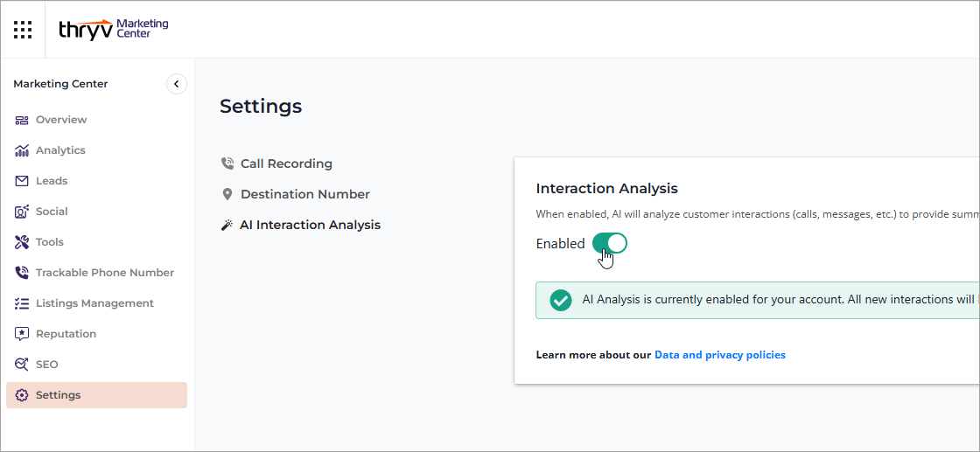
Task: Click the Overview dashboard icon
Action: (x=22, y=120)
